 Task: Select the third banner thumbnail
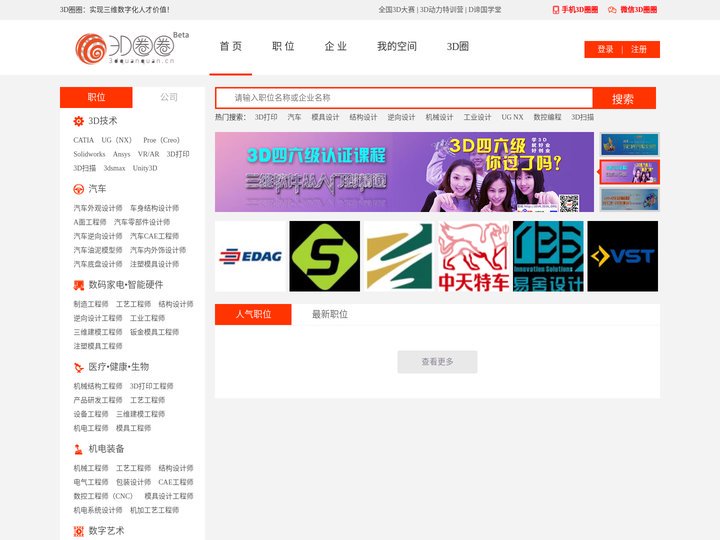coord(630,200)
